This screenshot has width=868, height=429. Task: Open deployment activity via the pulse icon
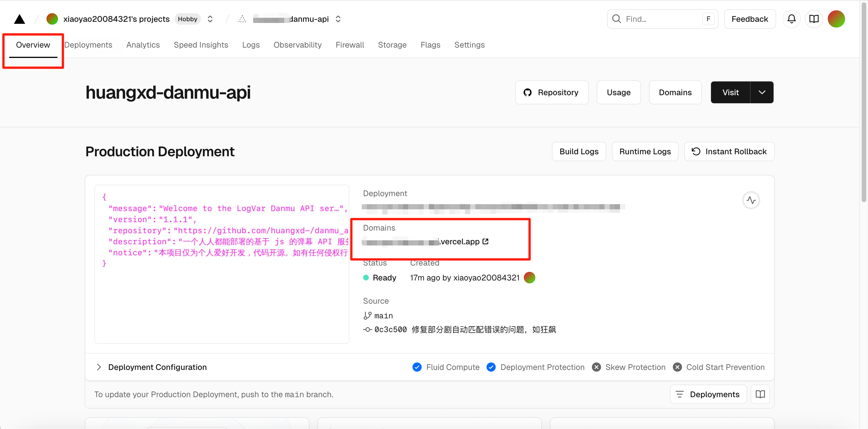(751, 200)
